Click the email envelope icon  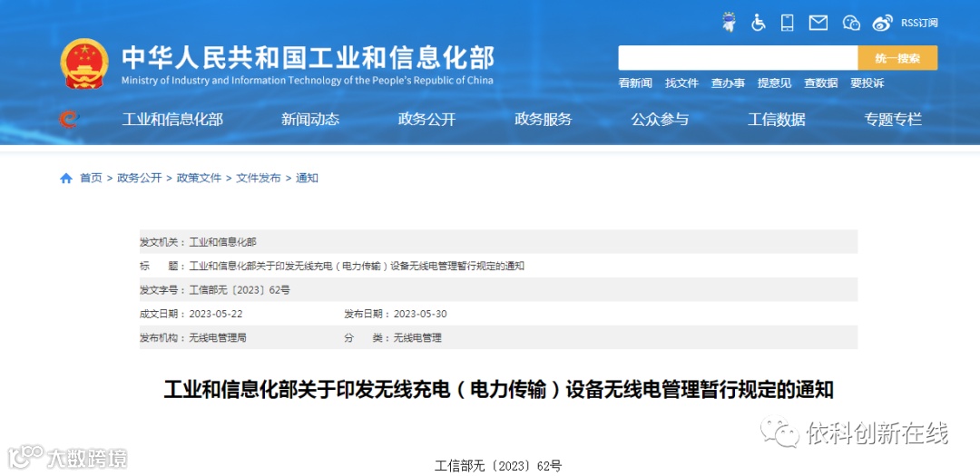click(818, 23)
